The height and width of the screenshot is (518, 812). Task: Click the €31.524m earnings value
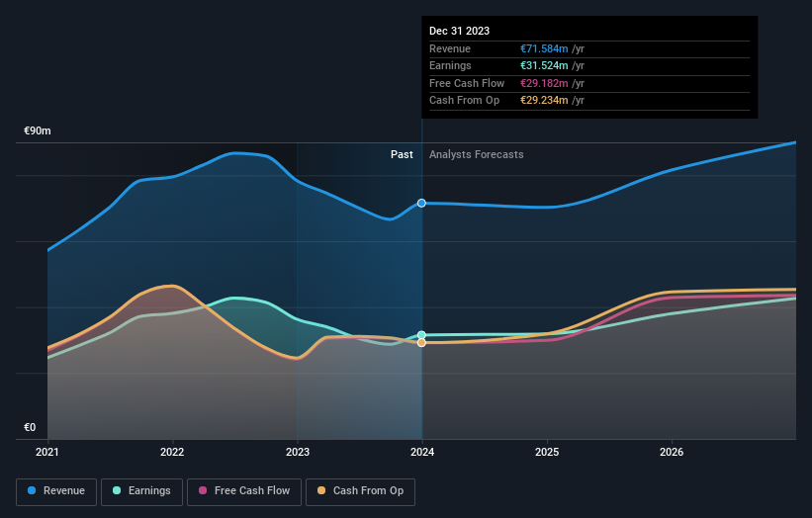pyautogui.click(x=544, y=65)
